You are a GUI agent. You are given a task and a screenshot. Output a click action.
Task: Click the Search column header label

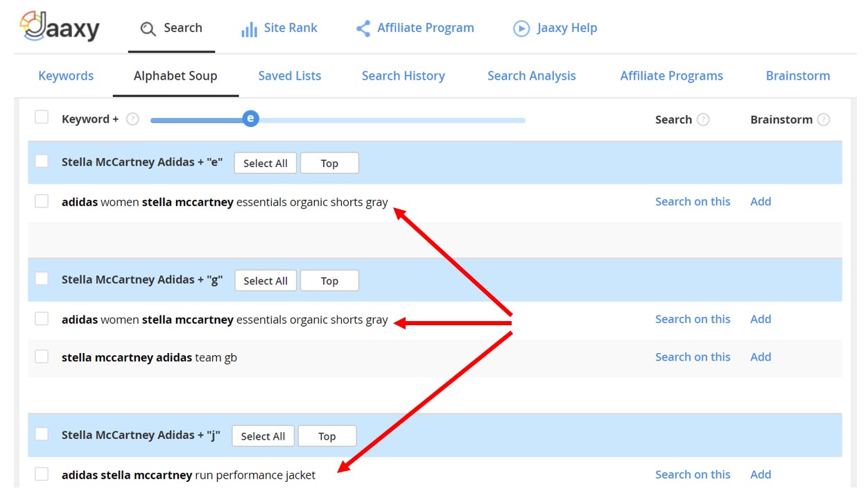click(x=673, y=119)
